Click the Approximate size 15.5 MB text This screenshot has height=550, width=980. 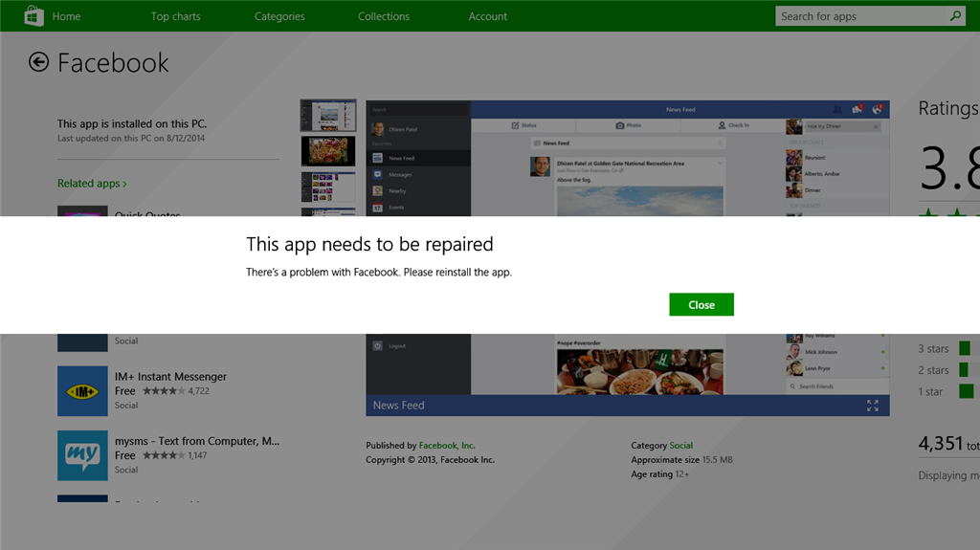pyautogui.click(x=681, y=459)
